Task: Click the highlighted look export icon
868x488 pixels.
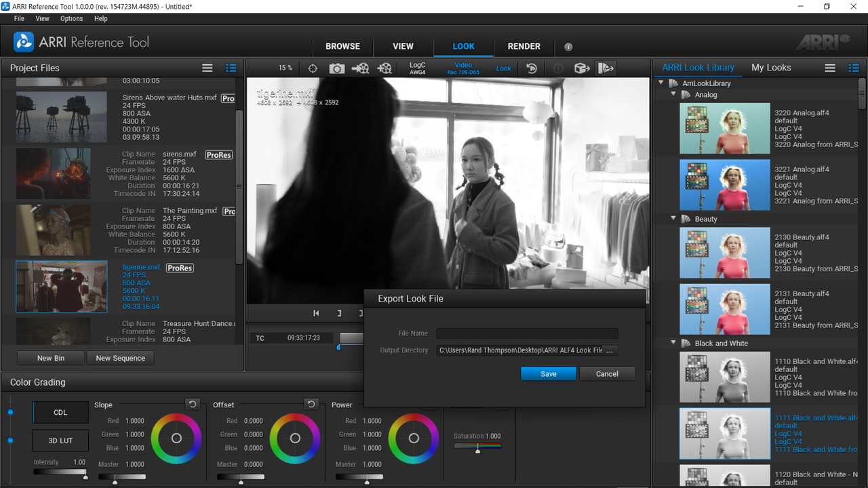Action: tap(606, 68)
